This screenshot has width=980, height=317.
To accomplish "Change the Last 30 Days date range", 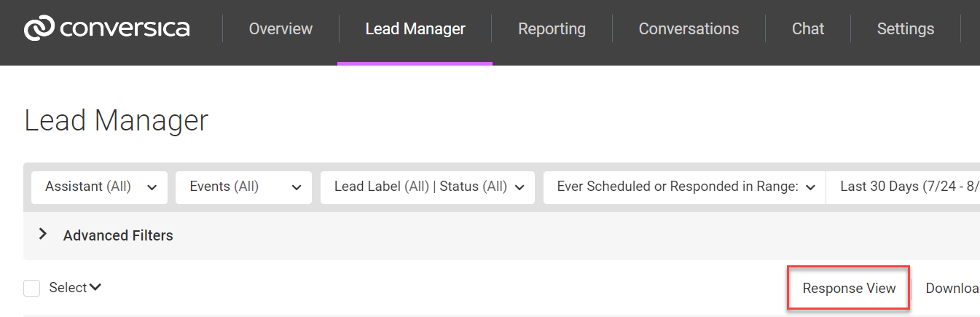I will [x=903, y=187].
